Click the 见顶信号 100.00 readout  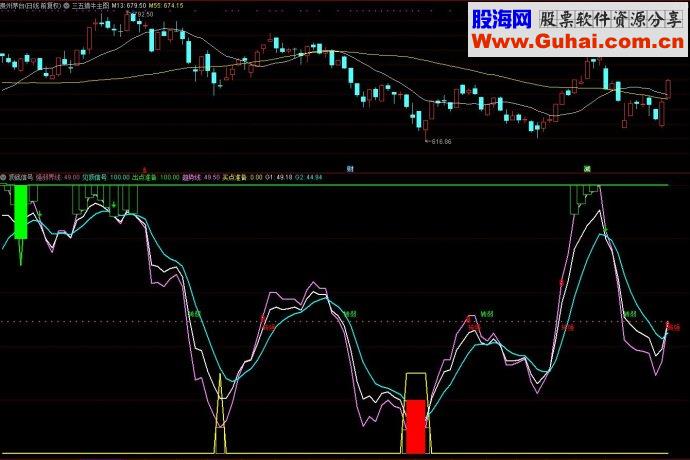106,177
